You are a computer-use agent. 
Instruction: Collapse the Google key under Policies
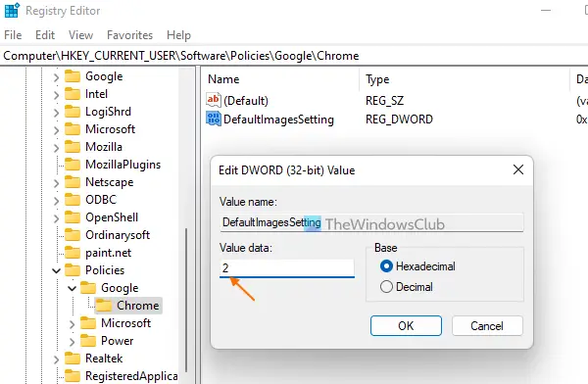point(72,288)
